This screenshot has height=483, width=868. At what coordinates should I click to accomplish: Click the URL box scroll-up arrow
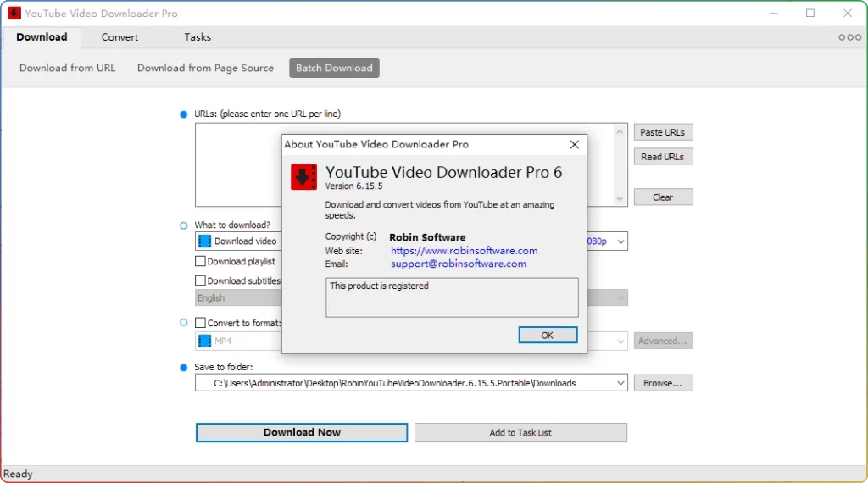(620, 131)
